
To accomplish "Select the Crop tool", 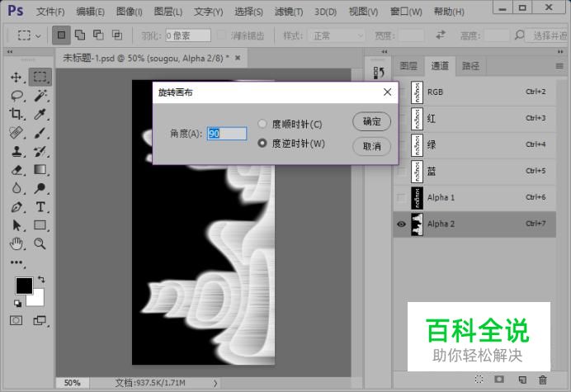I will pos(16,114).
